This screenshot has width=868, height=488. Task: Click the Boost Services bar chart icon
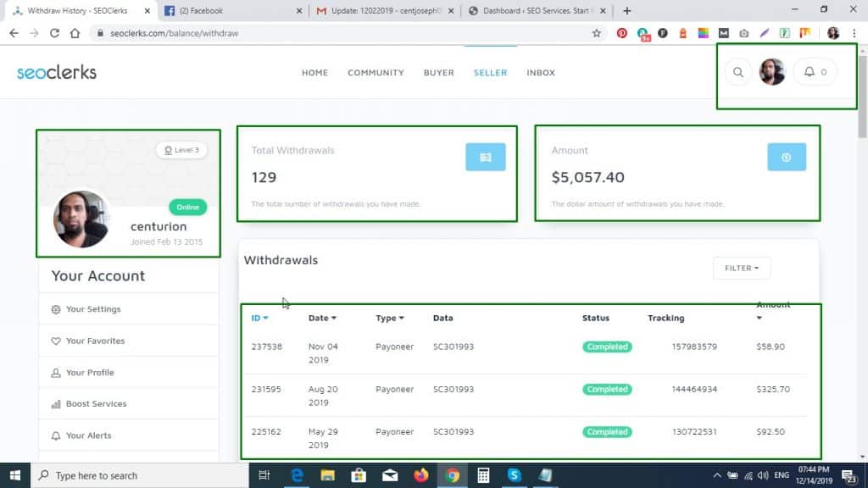(x=56, y=404)
